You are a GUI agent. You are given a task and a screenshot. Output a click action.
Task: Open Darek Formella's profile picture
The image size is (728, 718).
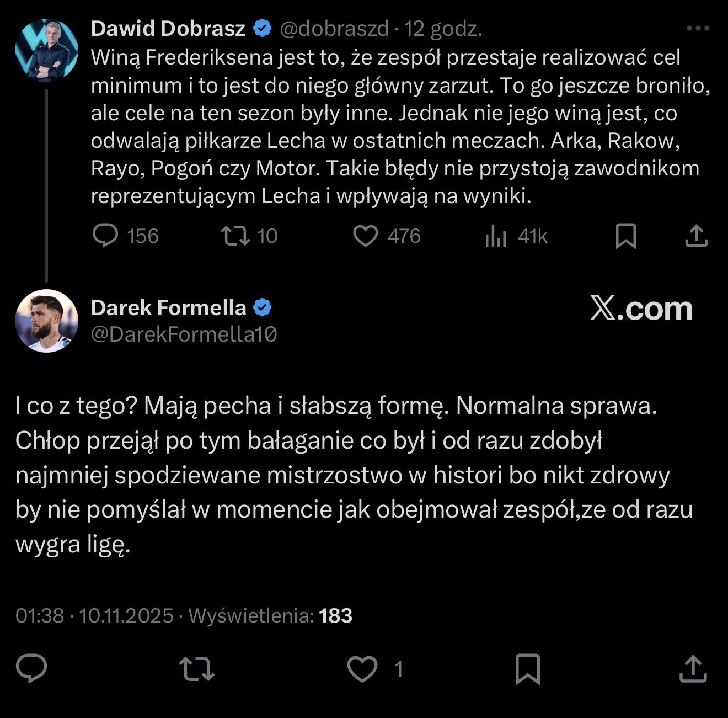click(46, 321)
